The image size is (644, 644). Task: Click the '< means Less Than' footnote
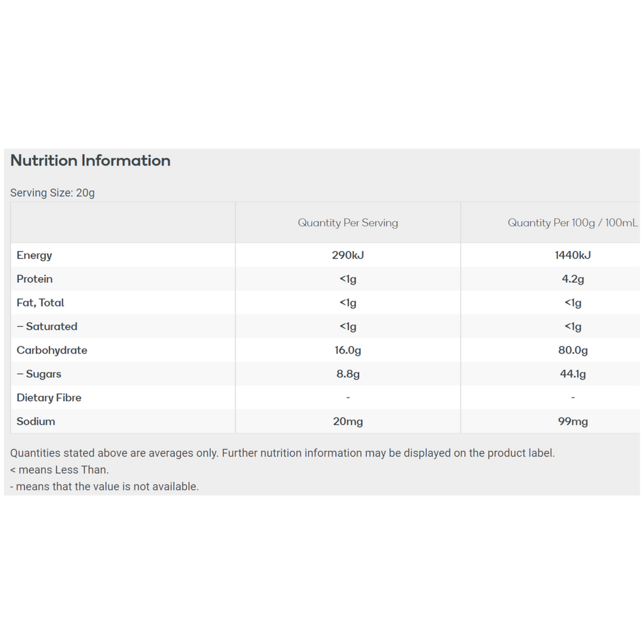tap(60, 470)
